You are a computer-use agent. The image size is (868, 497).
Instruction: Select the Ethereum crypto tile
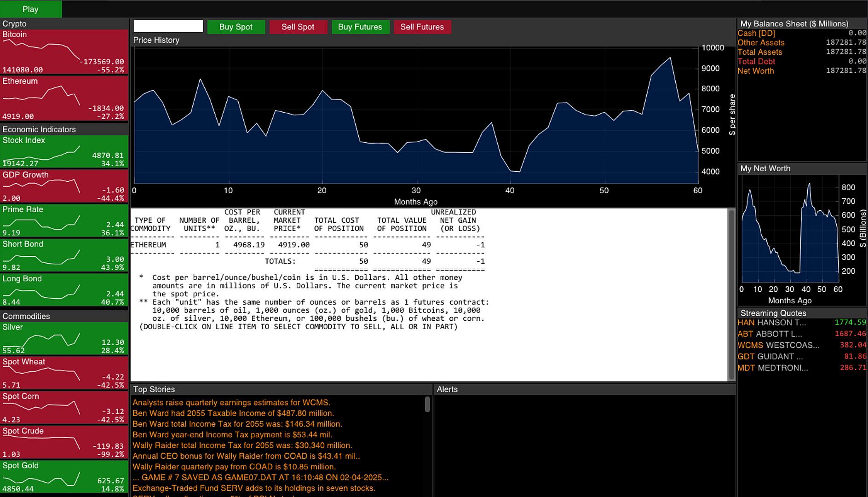(x=64, y=98)
